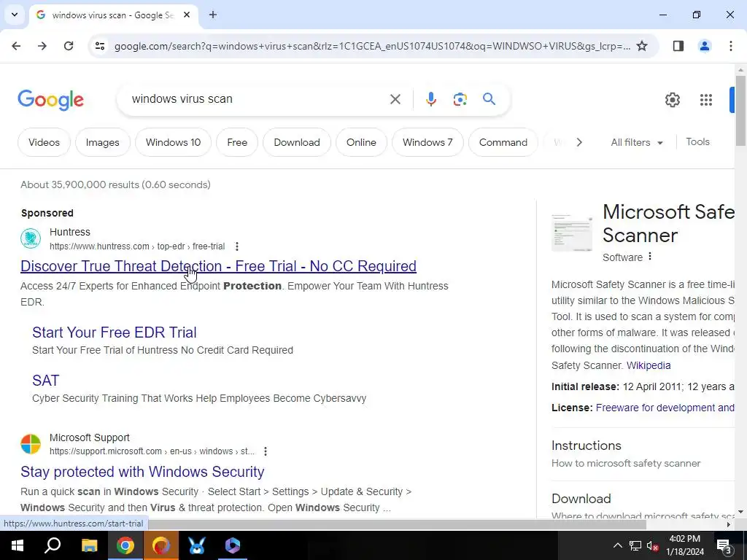
Task: Open the Huntress ad options menu
Action: tap(237, 246)
